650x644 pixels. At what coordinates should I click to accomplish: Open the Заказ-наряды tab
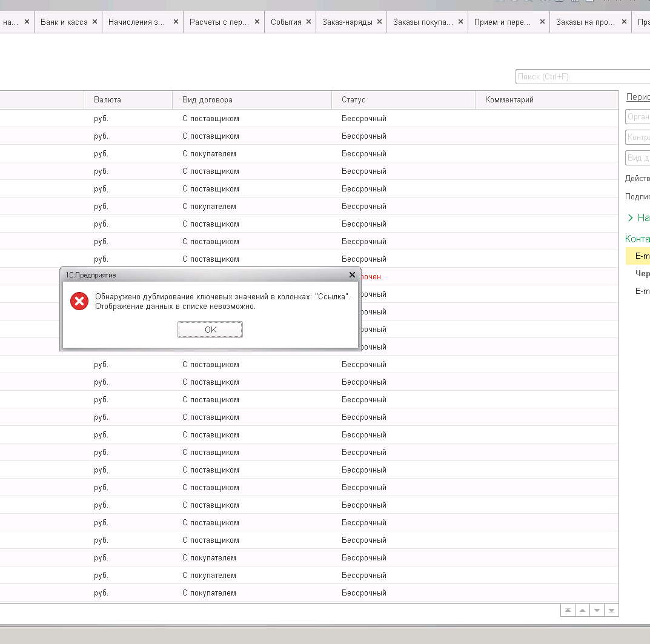click(347, 22)
